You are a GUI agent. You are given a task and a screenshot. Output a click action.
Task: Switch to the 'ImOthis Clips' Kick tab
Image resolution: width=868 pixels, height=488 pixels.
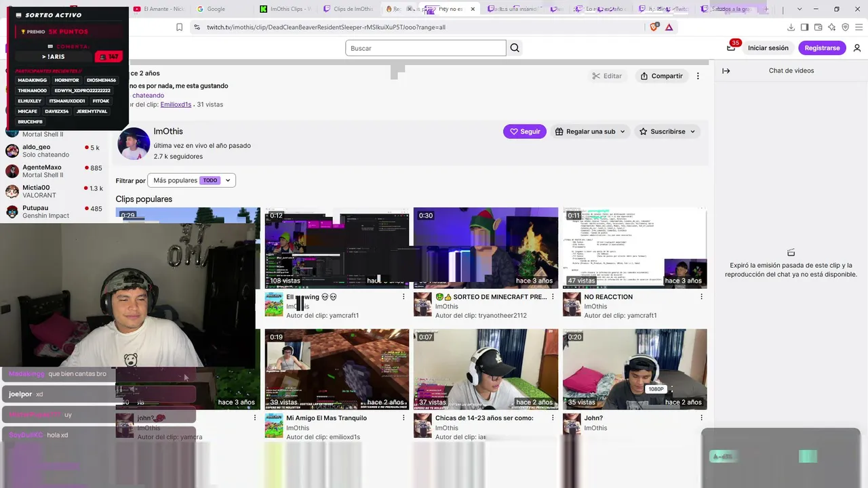pyautogui.click(x=285, y=9)
